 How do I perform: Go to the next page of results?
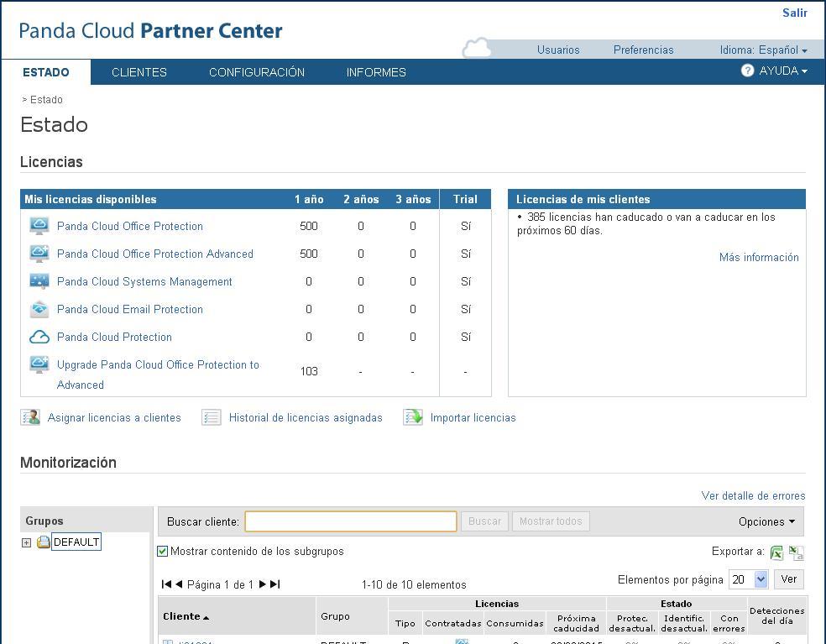[263, 584]
